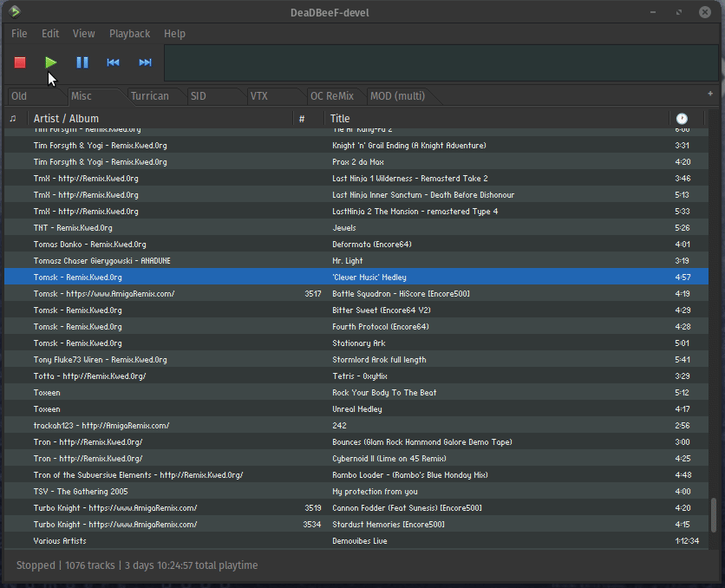Switch to the SID playlist tab
The height and width of the screenshot is (588, 725).
[x=215, y=96]
